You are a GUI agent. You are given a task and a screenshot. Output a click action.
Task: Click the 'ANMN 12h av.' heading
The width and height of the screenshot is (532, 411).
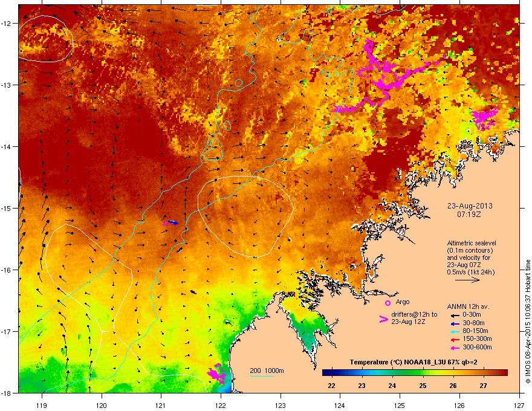[468, 306]
